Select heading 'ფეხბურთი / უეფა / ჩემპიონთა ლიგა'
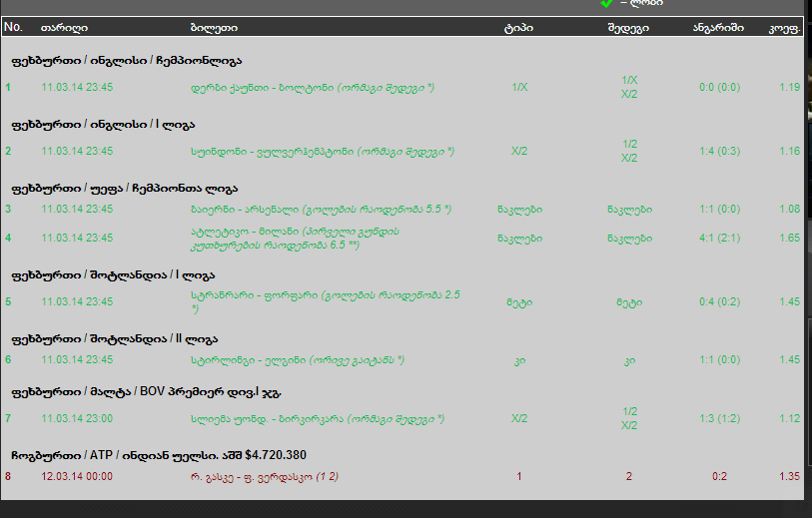Image resolution: width=812 pixels, height=518 pixels. 124,189
